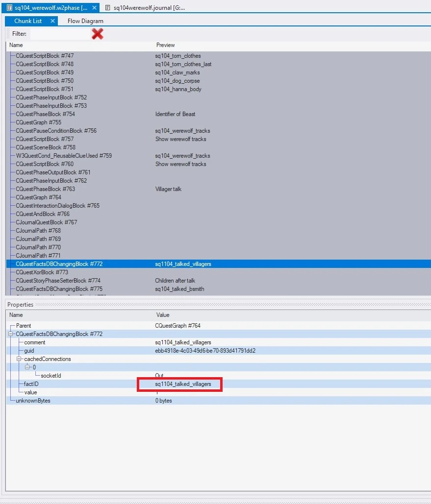Collapse the cachedConnections node
Viewport: 431px width, 504px height.
tap(19, 359)
